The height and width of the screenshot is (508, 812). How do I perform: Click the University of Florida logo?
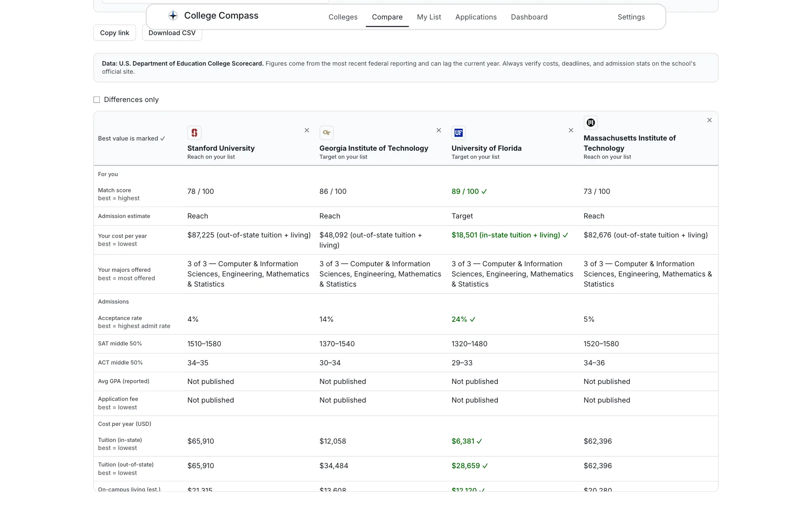pyautogui.click(x=458, y=133)
